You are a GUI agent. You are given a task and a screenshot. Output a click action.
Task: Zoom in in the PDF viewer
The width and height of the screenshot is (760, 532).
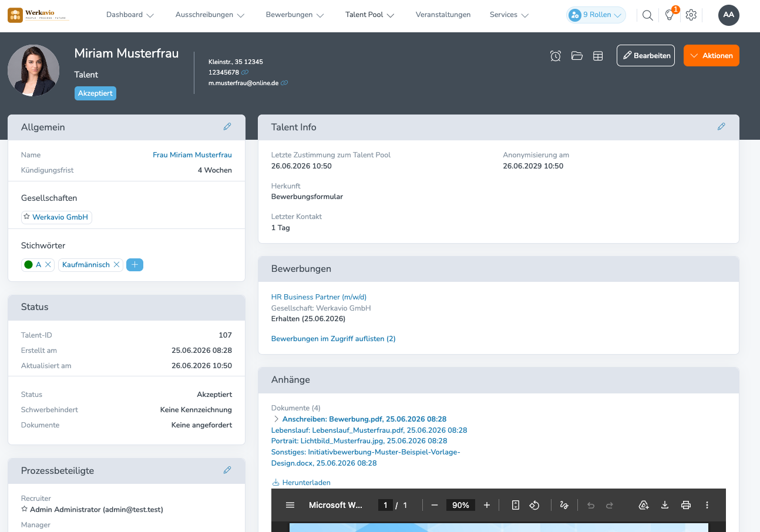click(x=487, y=505)
